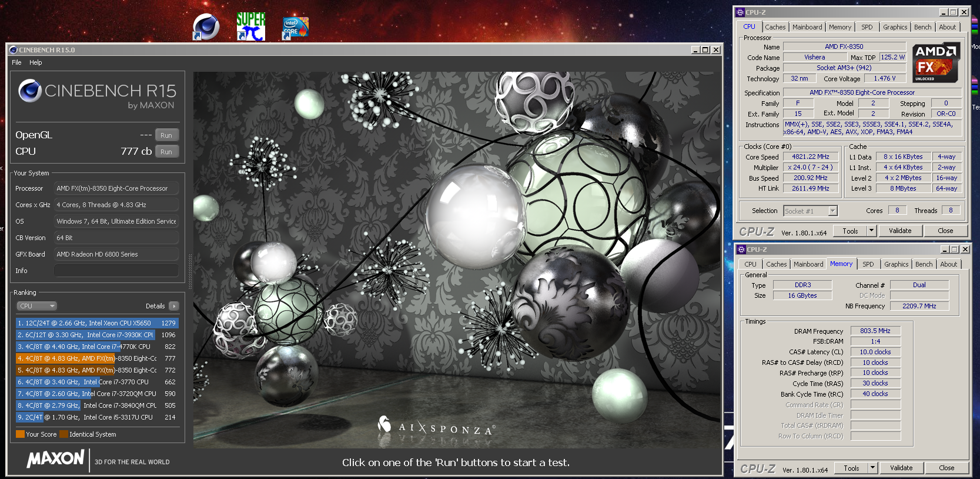Click the AMD Radeon HD 6800 Series field
This screenshot has width=980, height=479.
116,254
